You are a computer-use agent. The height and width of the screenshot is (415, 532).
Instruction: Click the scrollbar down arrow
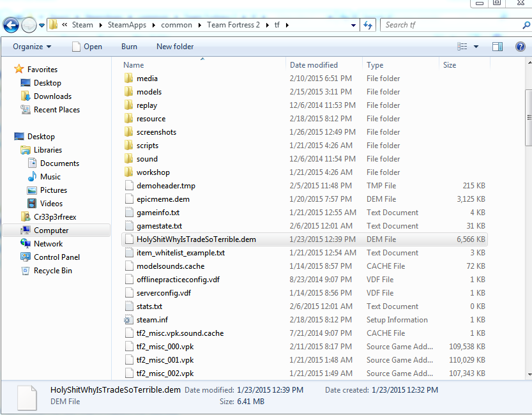529,375
